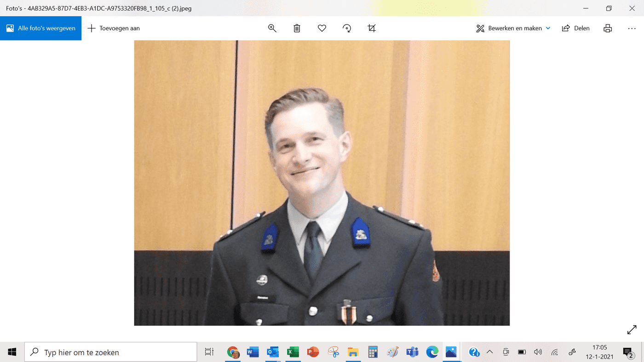Click the displayed portrait photo
This screenshot has height=362, width=644.
(x=322, y=183)
